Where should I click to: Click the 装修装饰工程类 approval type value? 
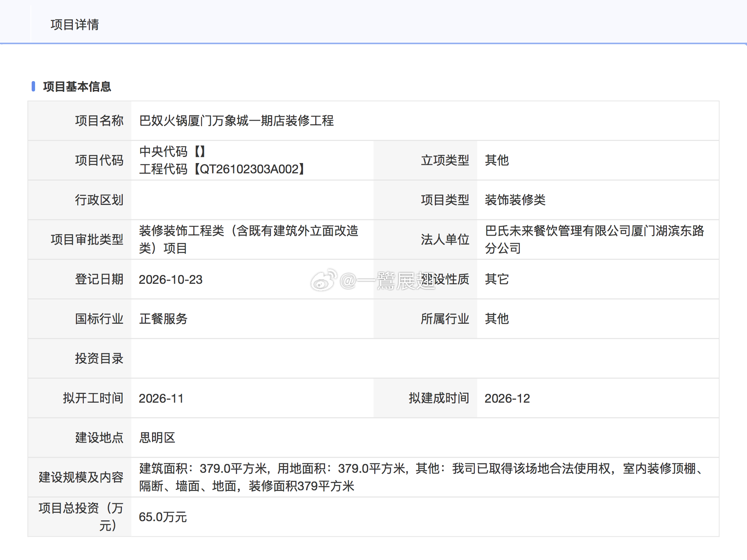click(248, 240)
